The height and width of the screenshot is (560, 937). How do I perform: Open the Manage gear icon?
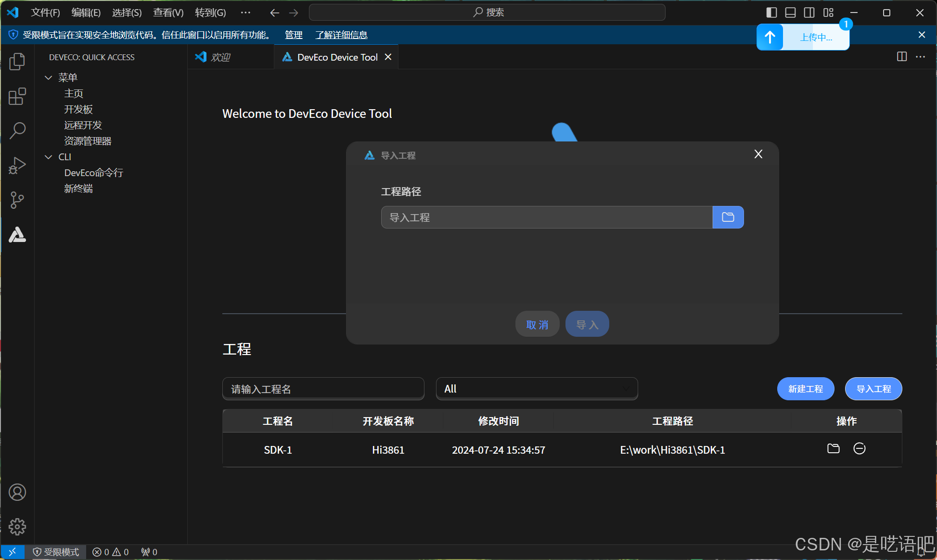17,527
